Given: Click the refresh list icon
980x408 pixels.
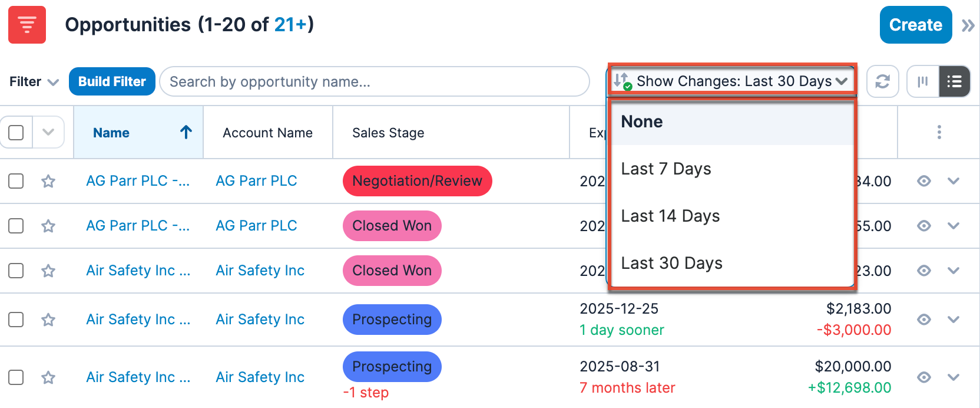Looking at the screenshot, I should [x=882, y=81].
